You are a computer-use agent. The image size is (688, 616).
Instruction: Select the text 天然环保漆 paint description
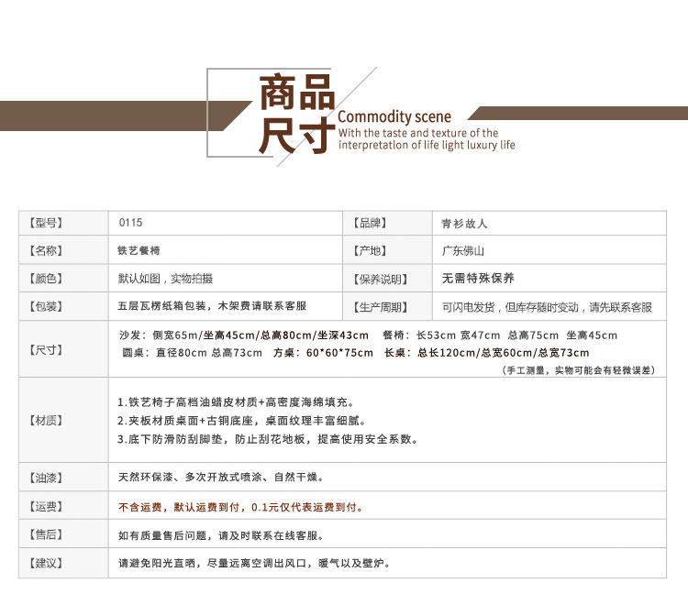coord(221,477)
